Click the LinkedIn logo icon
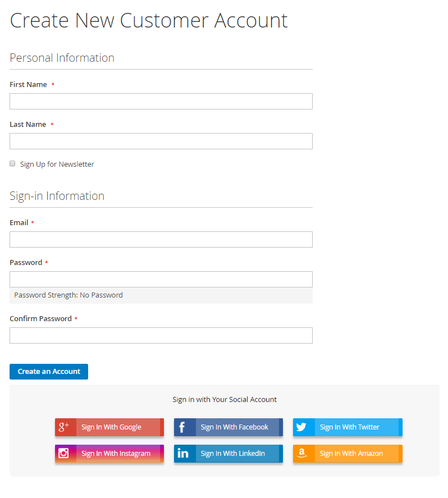Screen dimensions: 448x498 [183, 453]
